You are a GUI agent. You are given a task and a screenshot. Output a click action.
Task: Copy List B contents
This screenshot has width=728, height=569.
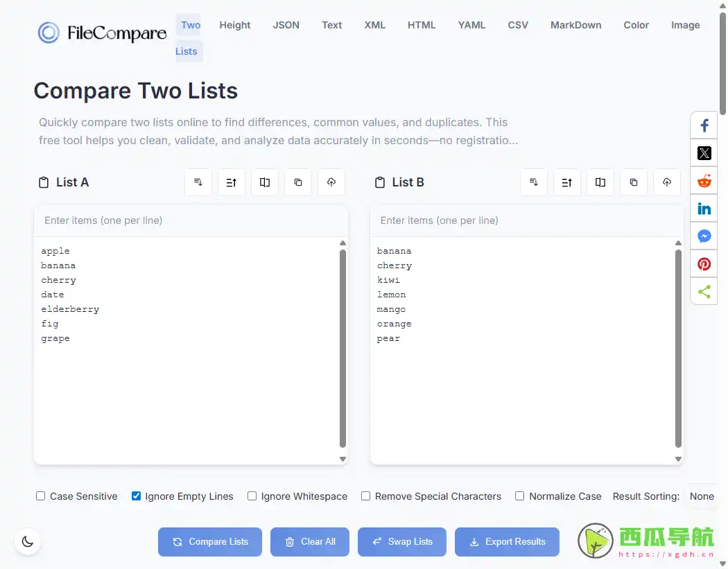point(634,182)
